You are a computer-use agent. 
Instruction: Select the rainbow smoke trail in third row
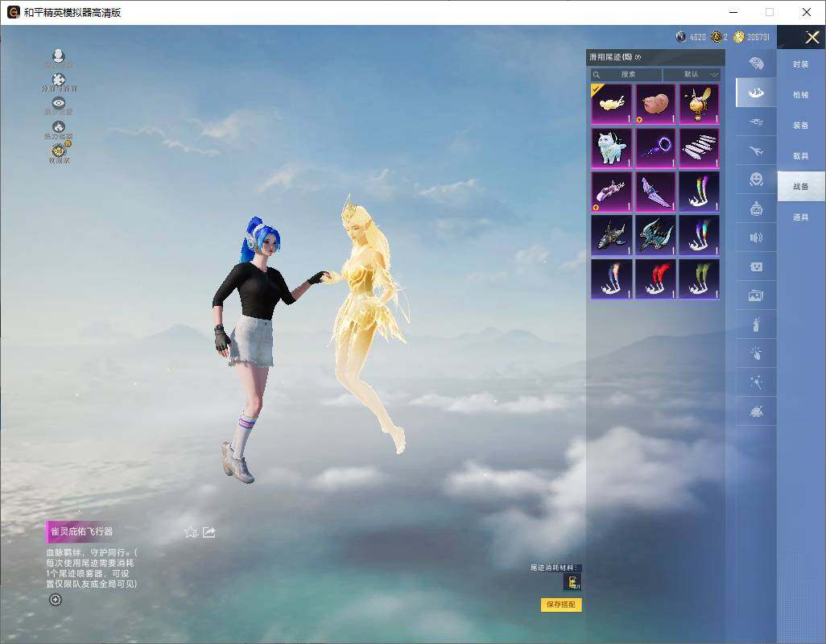(699, 192)
